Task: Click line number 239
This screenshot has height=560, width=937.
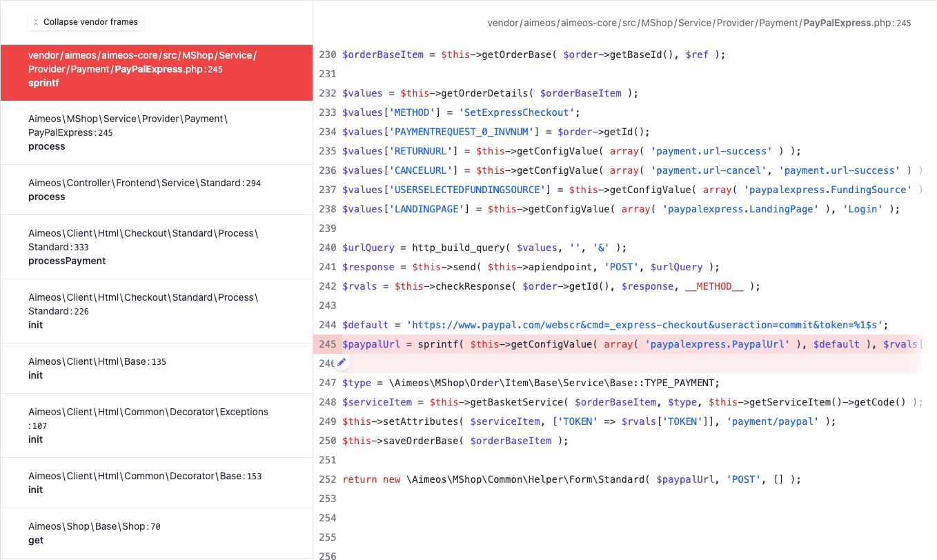Action: 328,228
